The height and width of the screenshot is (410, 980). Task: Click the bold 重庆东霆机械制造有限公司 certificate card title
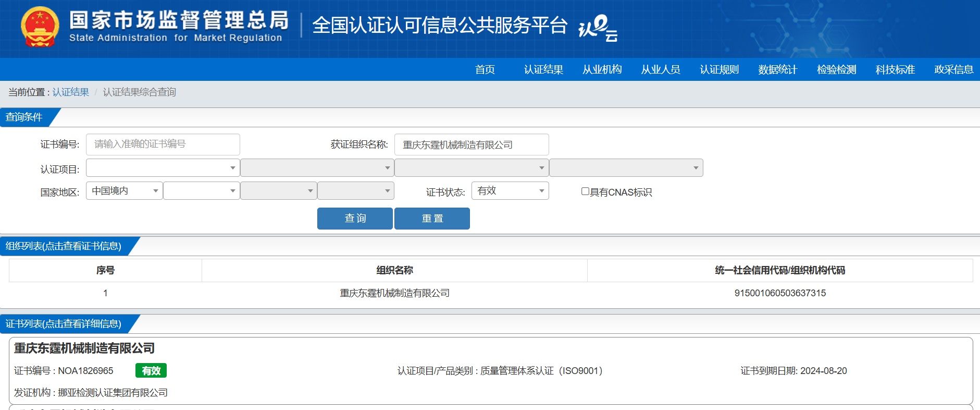pos(84,348)
